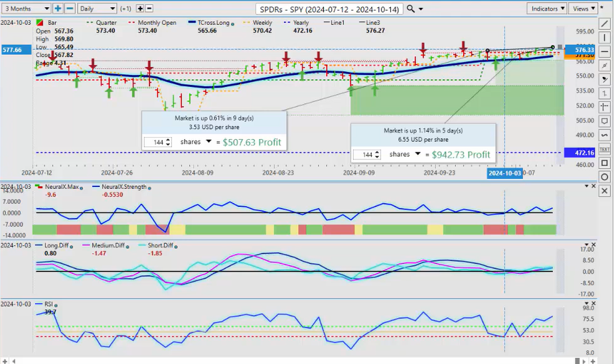Viewport: 614px width, 364px height.
Task: Open NeuralX panel options arrow
Action: 587,186
